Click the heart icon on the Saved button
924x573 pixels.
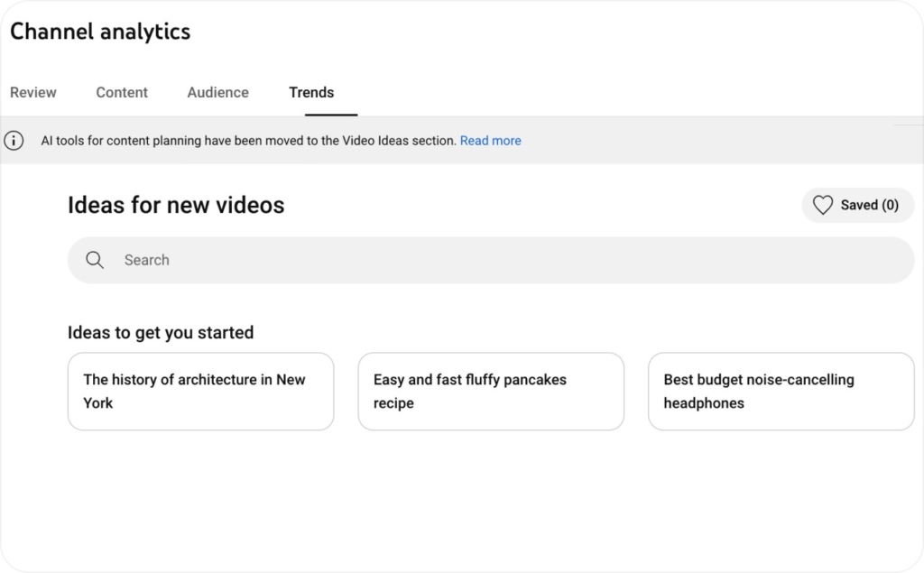point(823,205)
